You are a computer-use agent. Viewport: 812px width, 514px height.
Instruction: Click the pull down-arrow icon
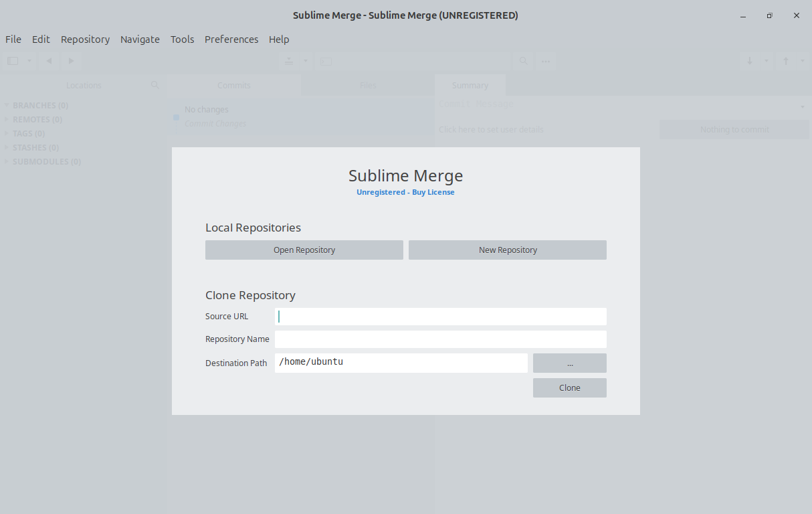pyautogui.click(x=750, y=61)
